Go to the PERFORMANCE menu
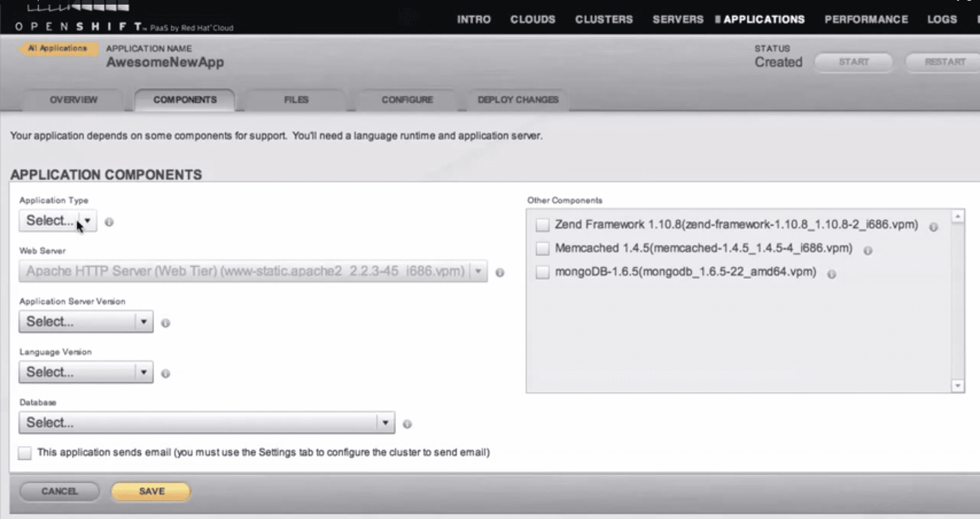 coord(866,19)
